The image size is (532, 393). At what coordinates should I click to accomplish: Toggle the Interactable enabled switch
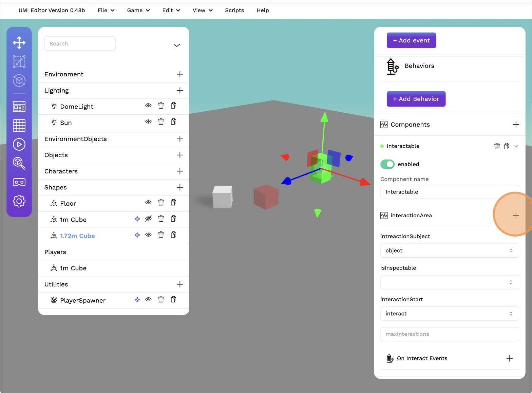pos(387,164)
